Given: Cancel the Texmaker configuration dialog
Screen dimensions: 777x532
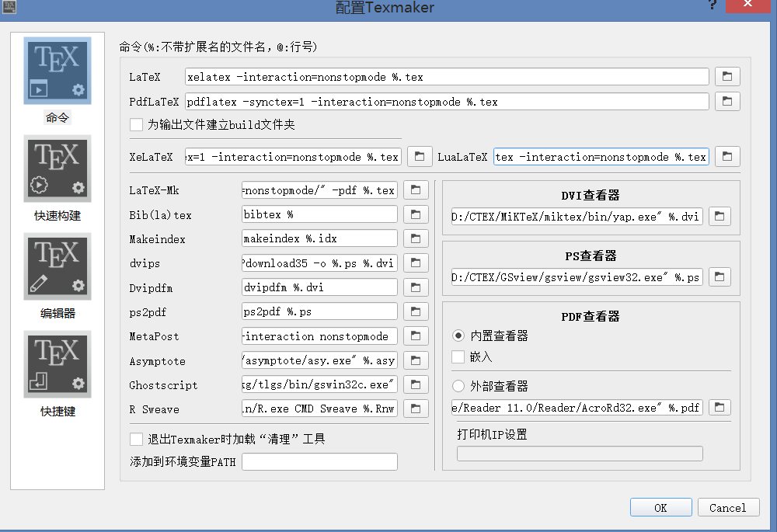Looking at the screenshot, I should (728, 508).
